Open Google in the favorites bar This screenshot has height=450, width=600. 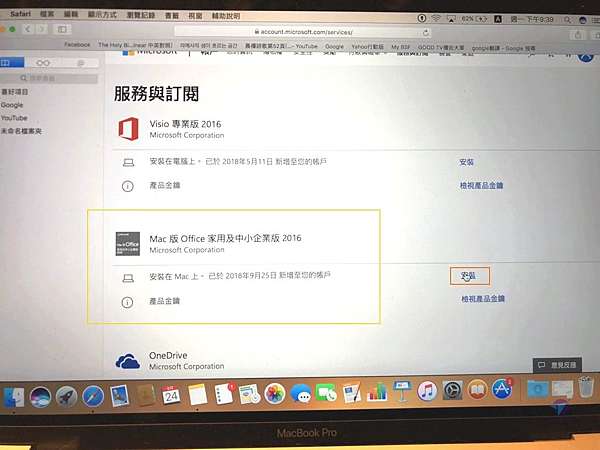click(x=334, y=46)
